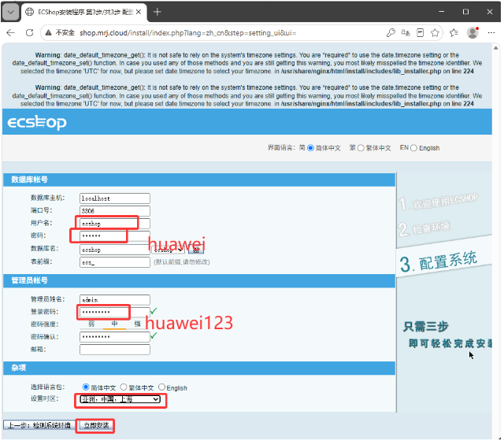Click the table prefix field ecs_
Viewport: 504px width, 441px height.
tap(115, 262)
